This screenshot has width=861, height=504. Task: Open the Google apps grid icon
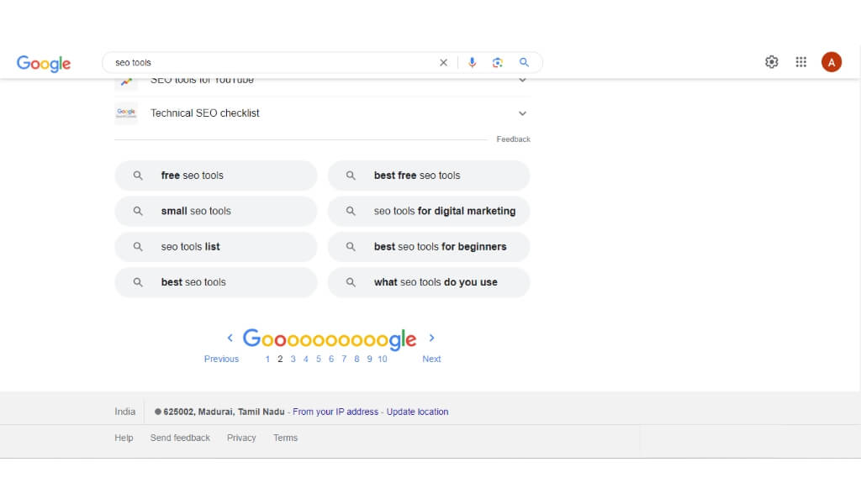801,62
